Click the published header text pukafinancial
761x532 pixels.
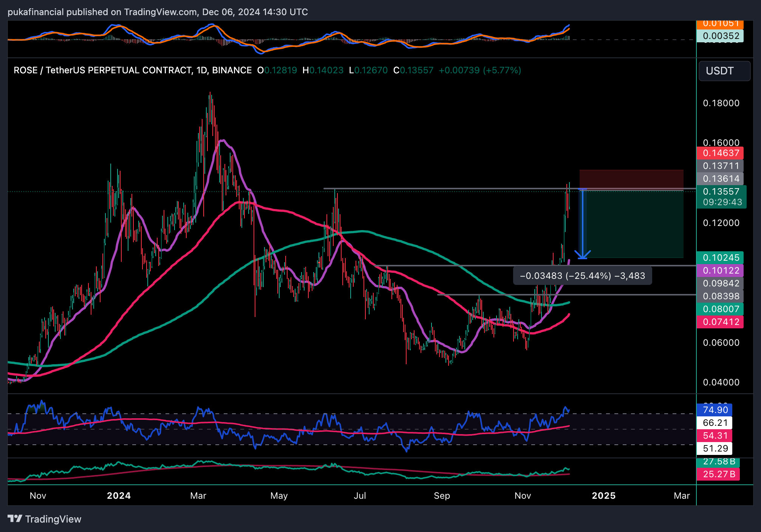36,12
